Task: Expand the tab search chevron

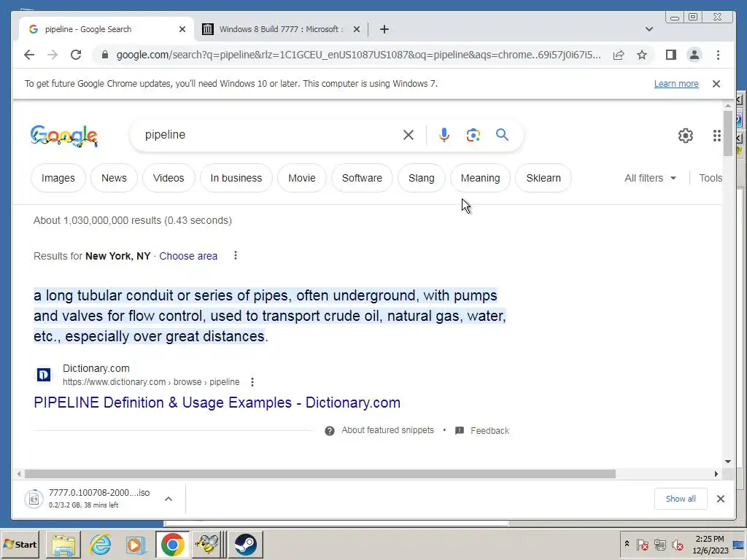Action: tap(649, 29)
